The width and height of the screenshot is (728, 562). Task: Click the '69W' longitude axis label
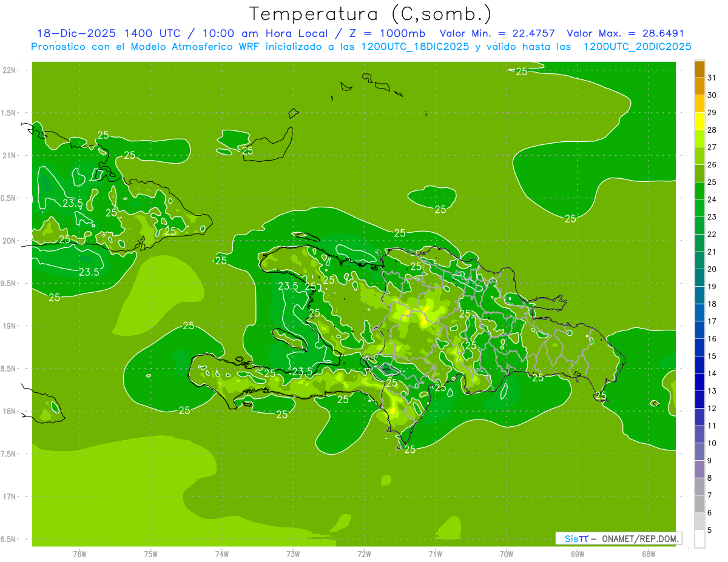(578, 554)
